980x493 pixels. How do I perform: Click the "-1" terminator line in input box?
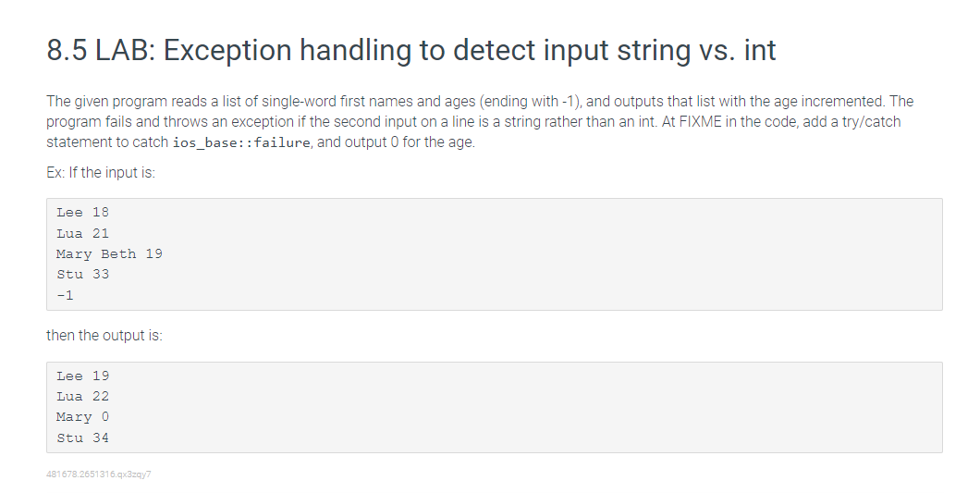tap(65, 295)
